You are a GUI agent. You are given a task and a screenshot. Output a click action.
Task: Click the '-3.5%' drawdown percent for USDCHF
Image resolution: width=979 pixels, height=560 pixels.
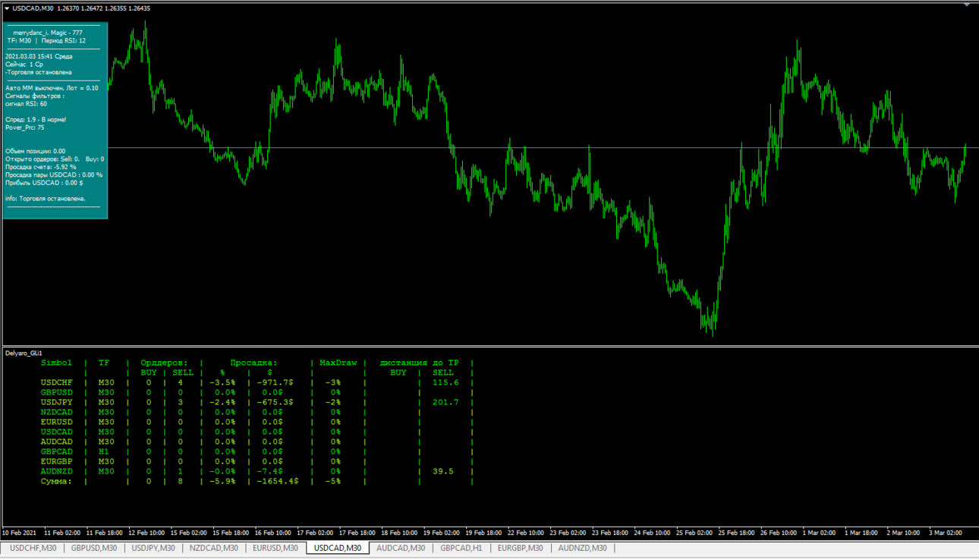[223, 382]
